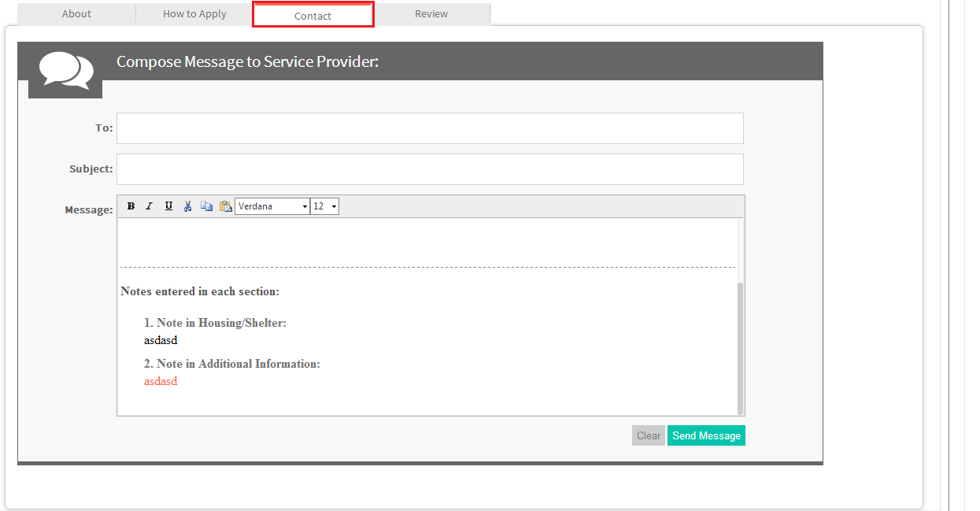Click the scissors cut icon
Screen dimensions: 980x511
click(x=187, y=206)
